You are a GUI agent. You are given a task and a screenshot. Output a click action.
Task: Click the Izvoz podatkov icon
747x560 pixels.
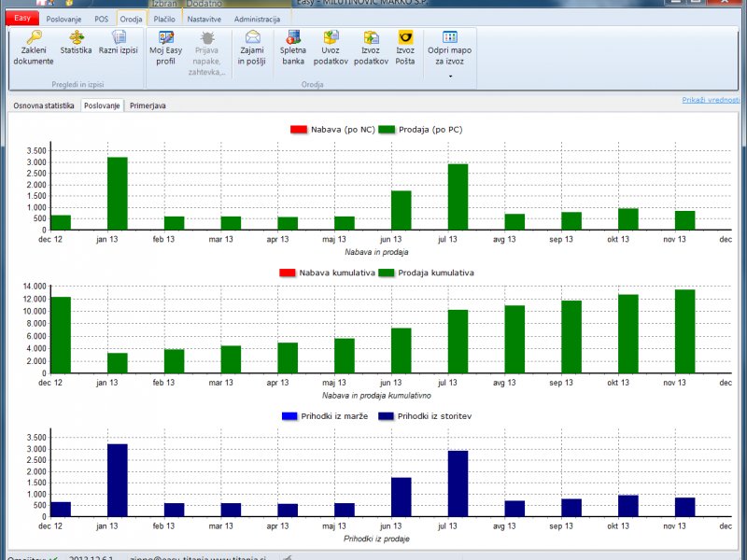point(371,38)
